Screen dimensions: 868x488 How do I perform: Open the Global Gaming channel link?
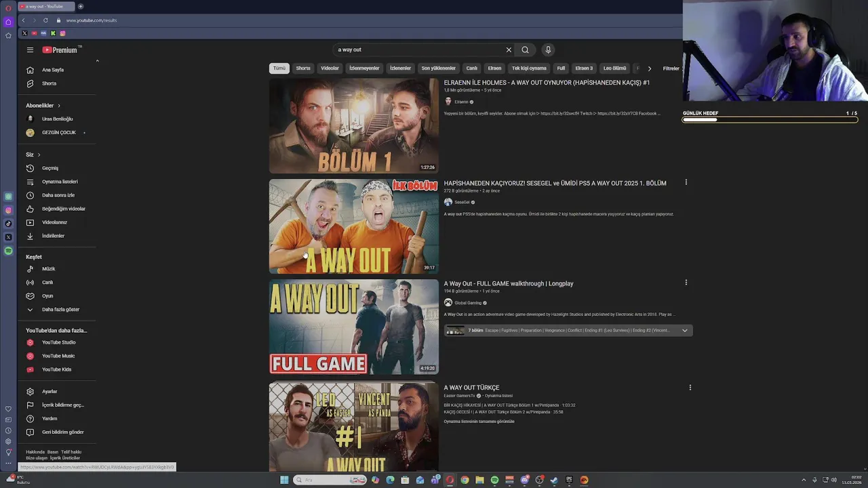click(x=468, y=303)
